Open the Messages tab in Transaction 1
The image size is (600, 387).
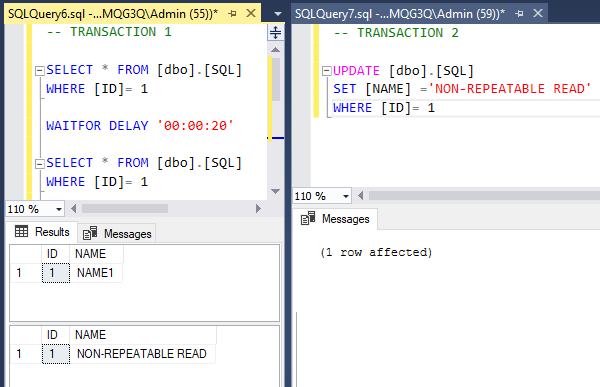coord(117,234)
